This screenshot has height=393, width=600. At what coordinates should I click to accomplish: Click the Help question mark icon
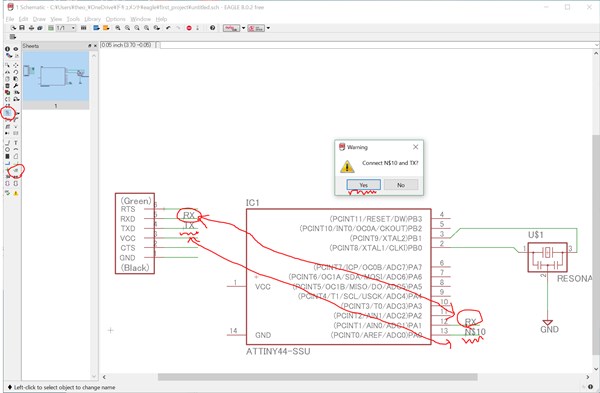point(212,28)
